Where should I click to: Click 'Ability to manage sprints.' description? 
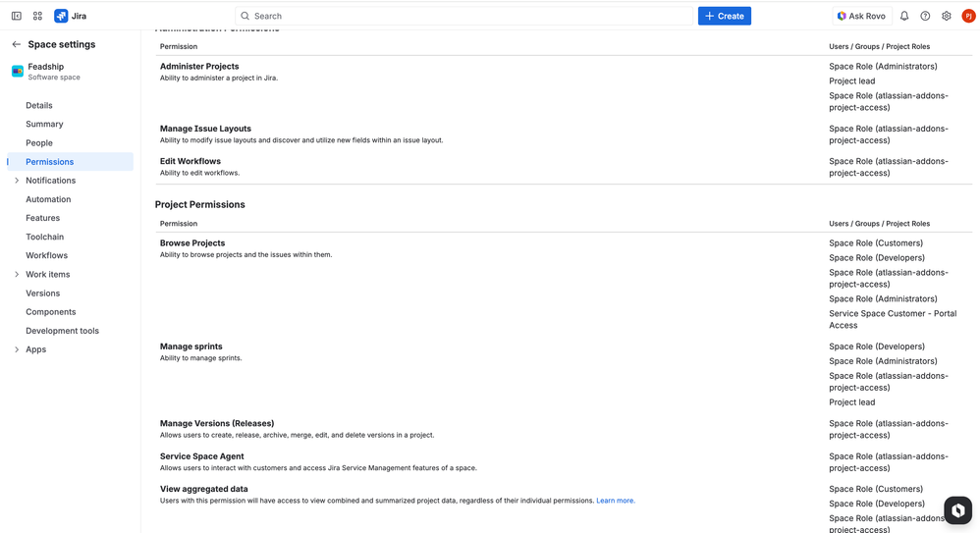coord(200,358)
